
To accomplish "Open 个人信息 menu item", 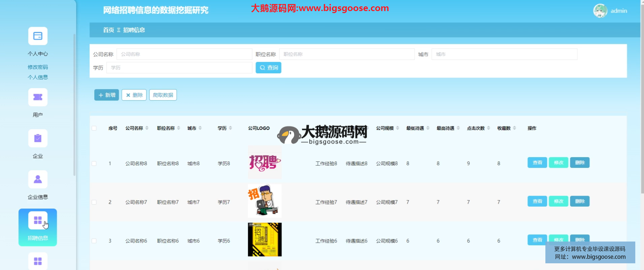I will pyautogui.click(x=38, y=77).
